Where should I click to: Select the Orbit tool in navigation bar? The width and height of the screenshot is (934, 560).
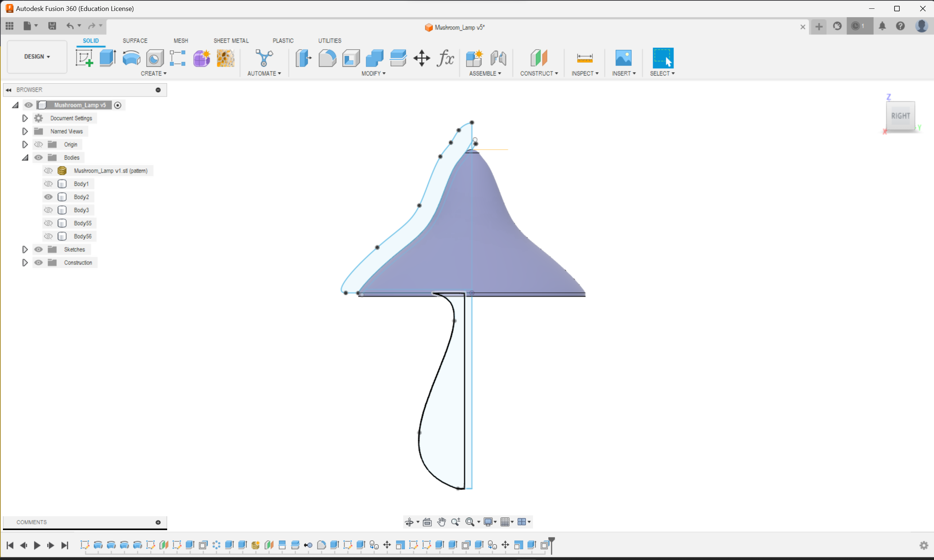[409, 522]
